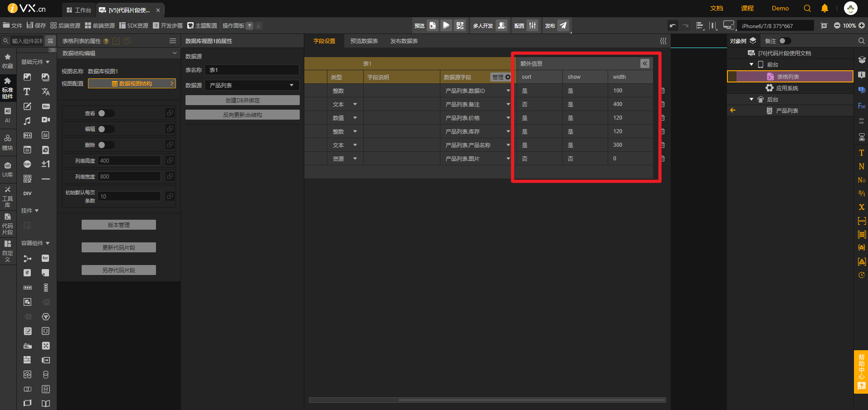Open 开发步骤 development steps
This screenshot has width=868, height=410.
coord(168,26)
